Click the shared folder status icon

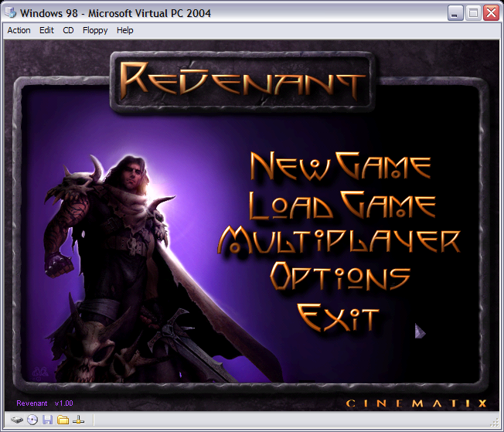pyautogui.click(x=63, y=420)
